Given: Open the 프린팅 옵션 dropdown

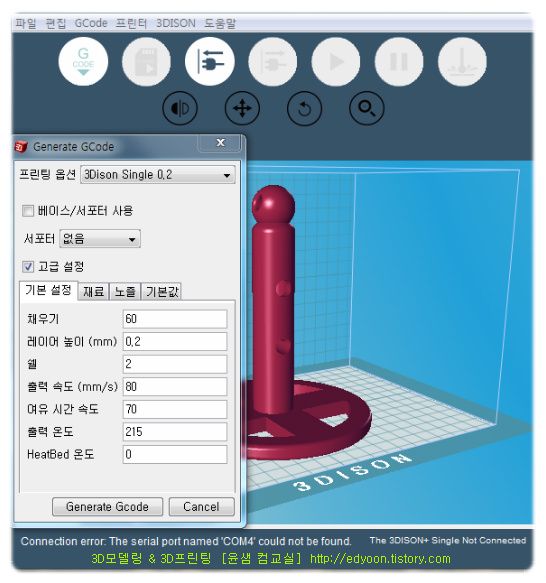Looking at the screenshot, I should click(158, 175).
